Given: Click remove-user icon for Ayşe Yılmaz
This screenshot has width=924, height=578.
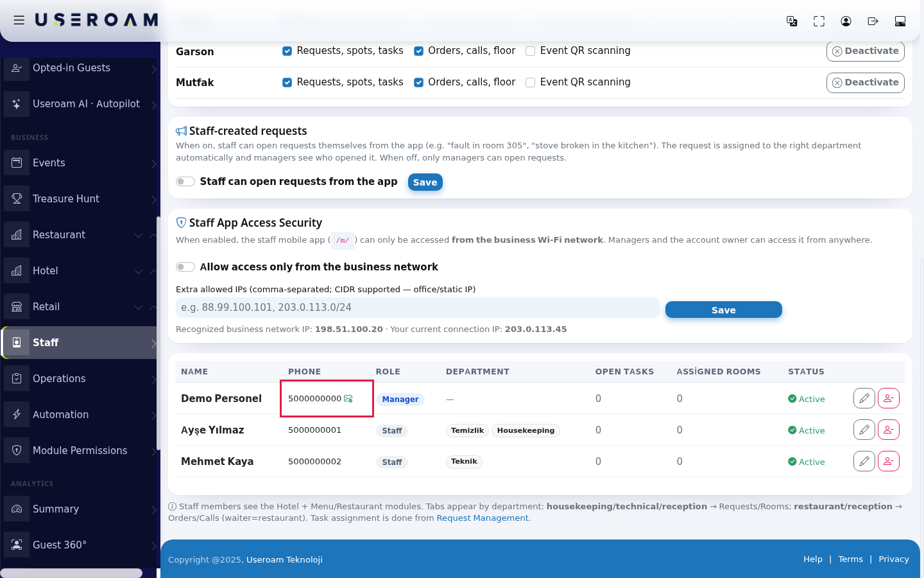Looking at the screenshot, I should (x=889, y=430).
